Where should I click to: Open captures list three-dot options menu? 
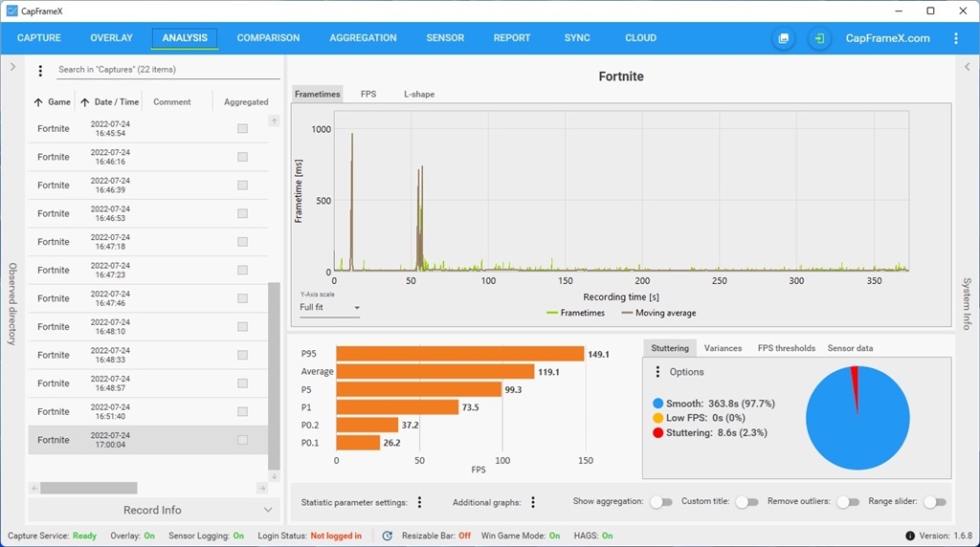40,70
